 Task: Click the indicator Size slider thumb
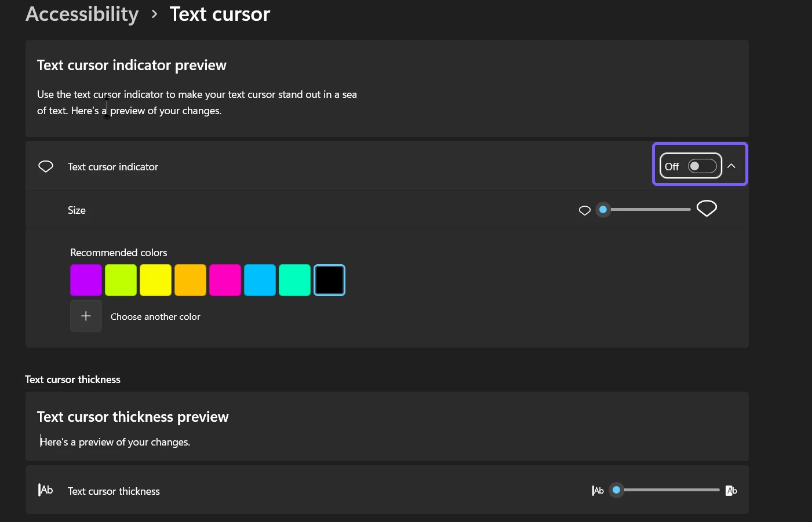click(603, 209)
